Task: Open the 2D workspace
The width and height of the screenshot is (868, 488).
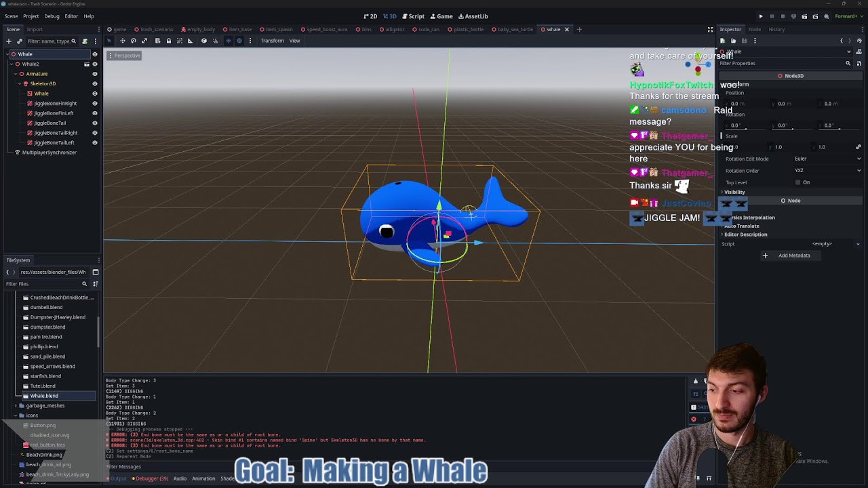Action: (x=370, y=16)
